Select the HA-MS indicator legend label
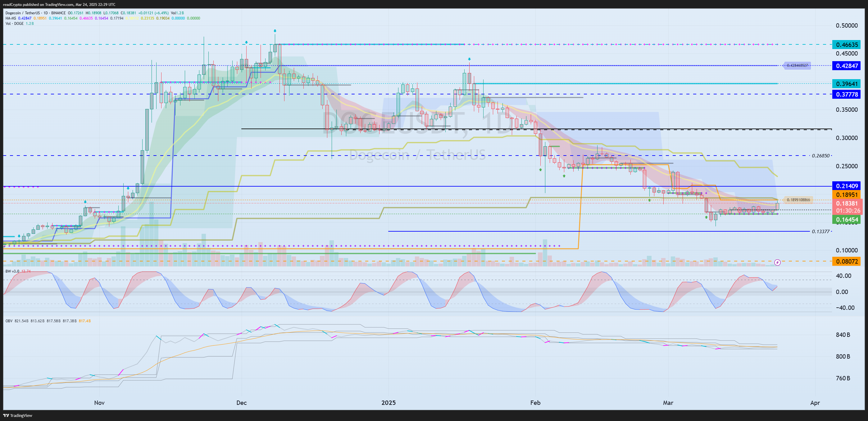 click(11, 18)
